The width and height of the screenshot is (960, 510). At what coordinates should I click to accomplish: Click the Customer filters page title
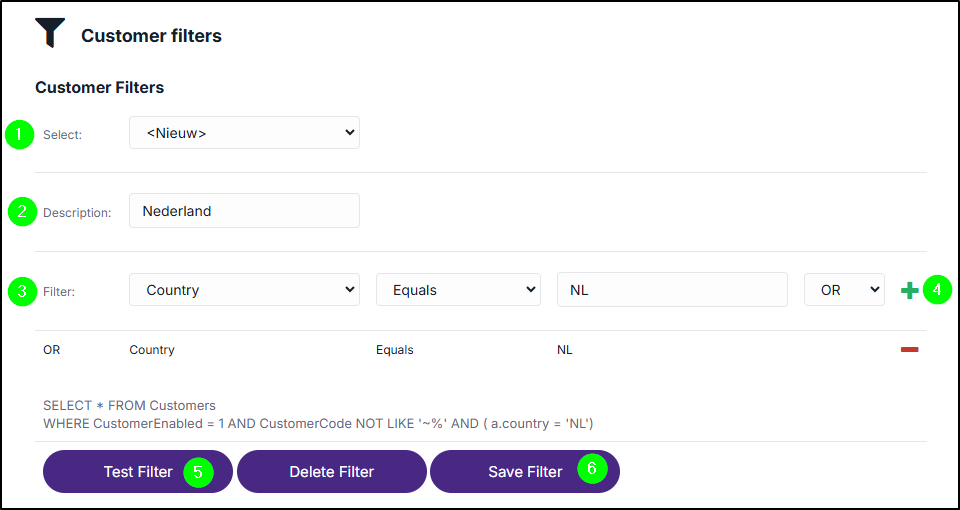[151, 36]
